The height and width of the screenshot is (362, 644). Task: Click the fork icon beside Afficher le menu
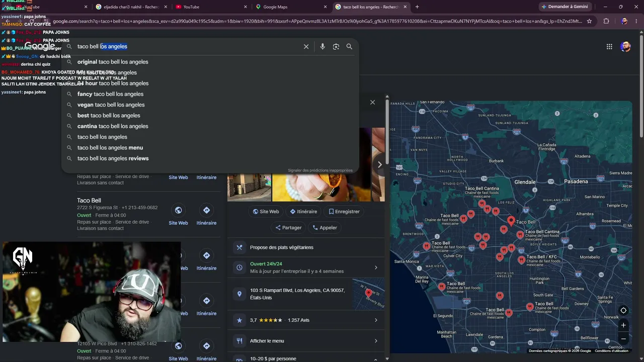(x=239, y=341)
